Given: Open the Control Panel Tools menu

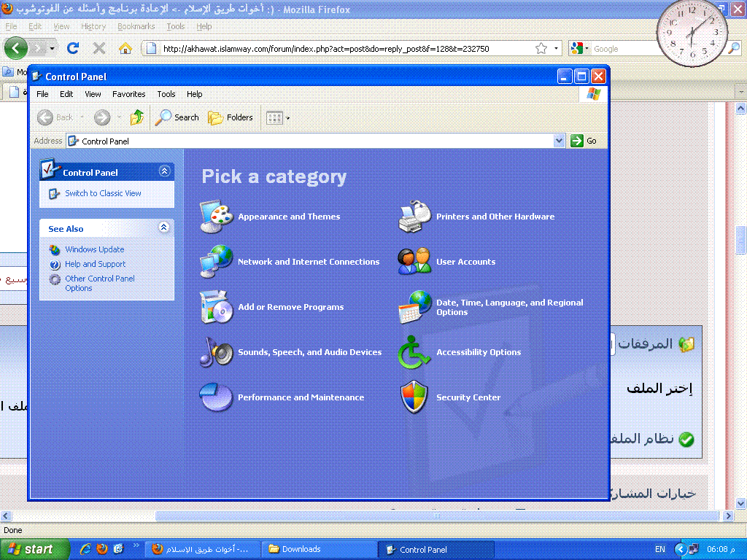Looking at the screenshot, I should (166, 94).
